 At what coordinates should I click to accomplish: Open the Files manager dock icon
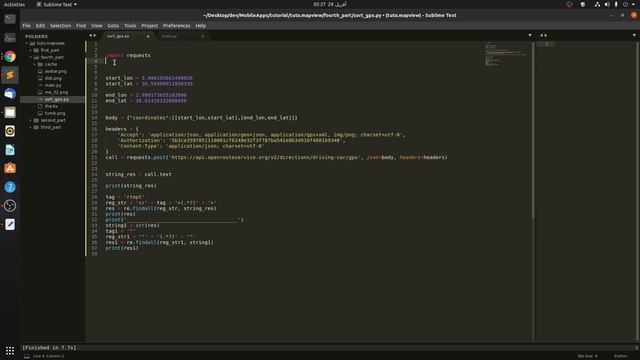tap(10, 112)
